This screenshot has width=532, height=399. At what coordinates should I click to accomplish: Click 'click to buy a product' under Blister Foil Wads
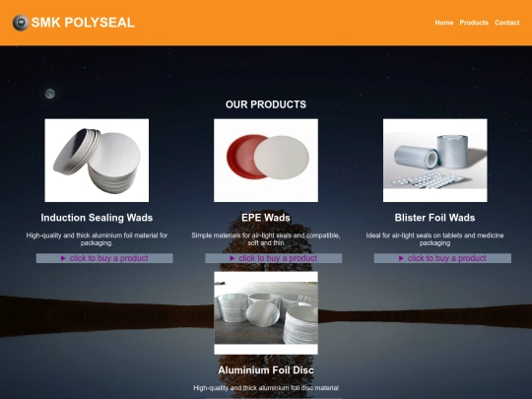click(447, 258)
